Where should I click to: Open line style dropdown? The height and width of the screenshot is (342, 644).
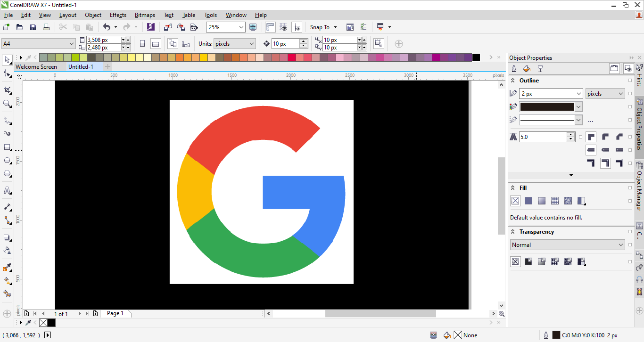tap(579, 120)
